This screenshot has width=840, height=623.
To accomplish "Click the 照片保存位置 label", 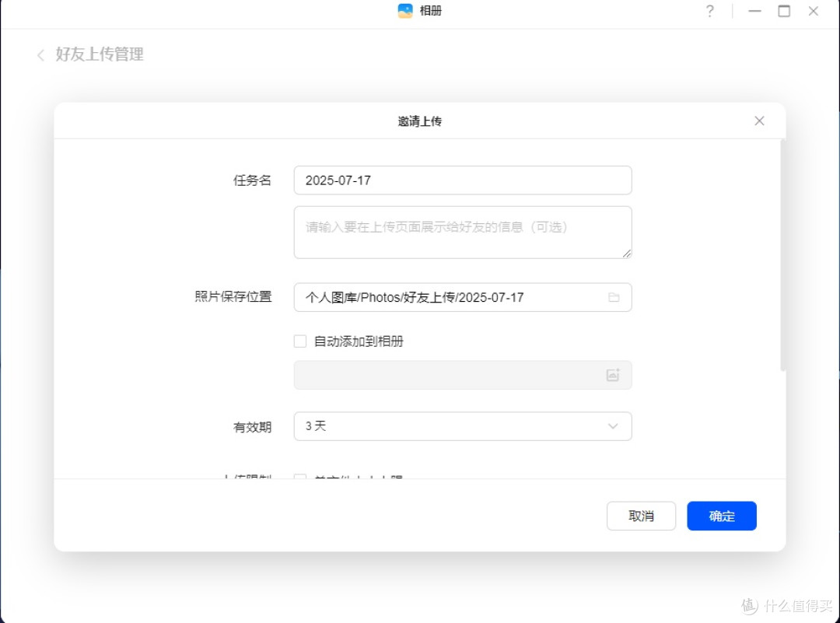I will tap(233, 297).
